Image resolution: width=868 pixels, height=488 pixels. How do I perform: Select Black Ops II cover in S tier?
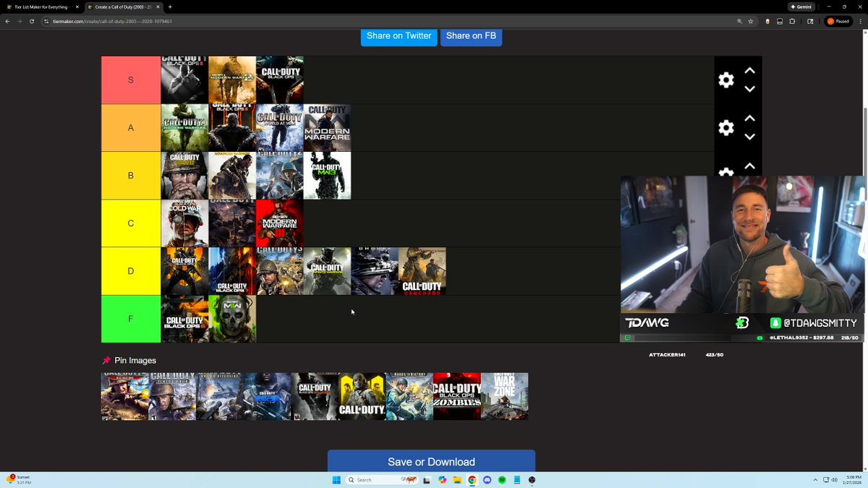(184, 80)
